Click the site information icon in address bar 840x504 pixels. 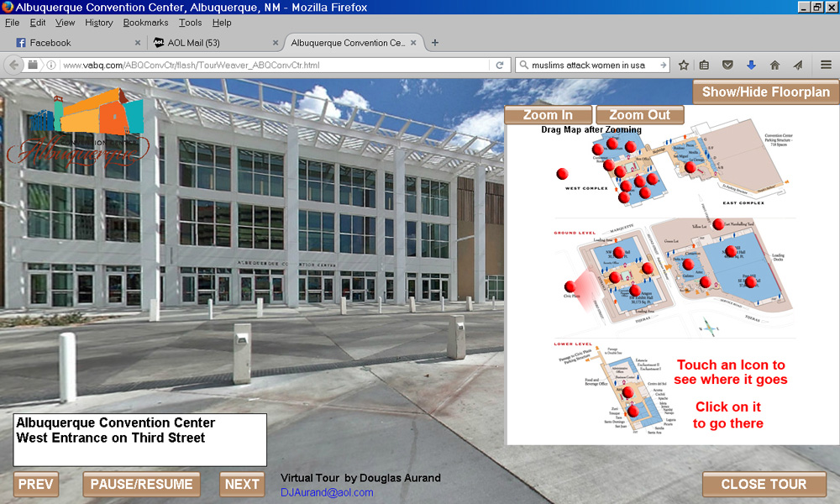tap(51, 65)
